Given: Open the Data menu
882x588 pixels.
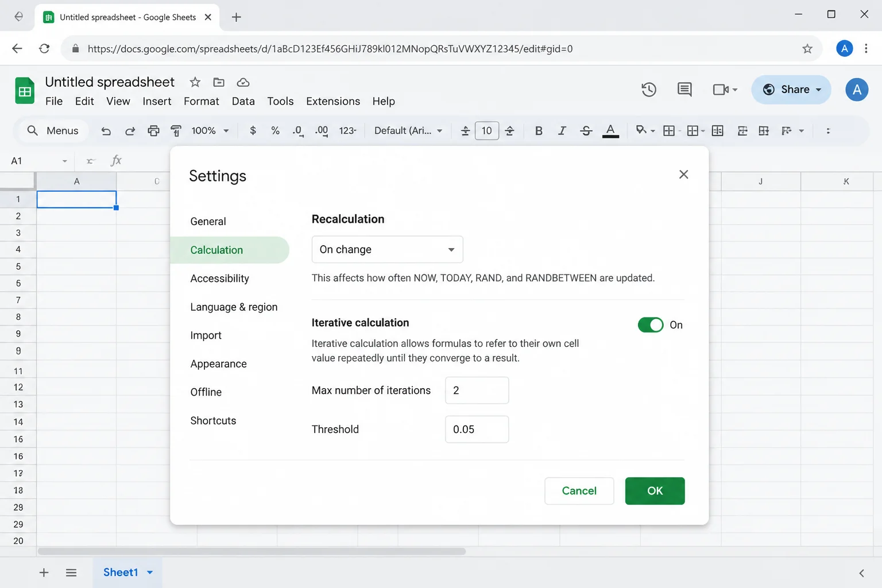Looking at the screenshot, I should 243,101.
